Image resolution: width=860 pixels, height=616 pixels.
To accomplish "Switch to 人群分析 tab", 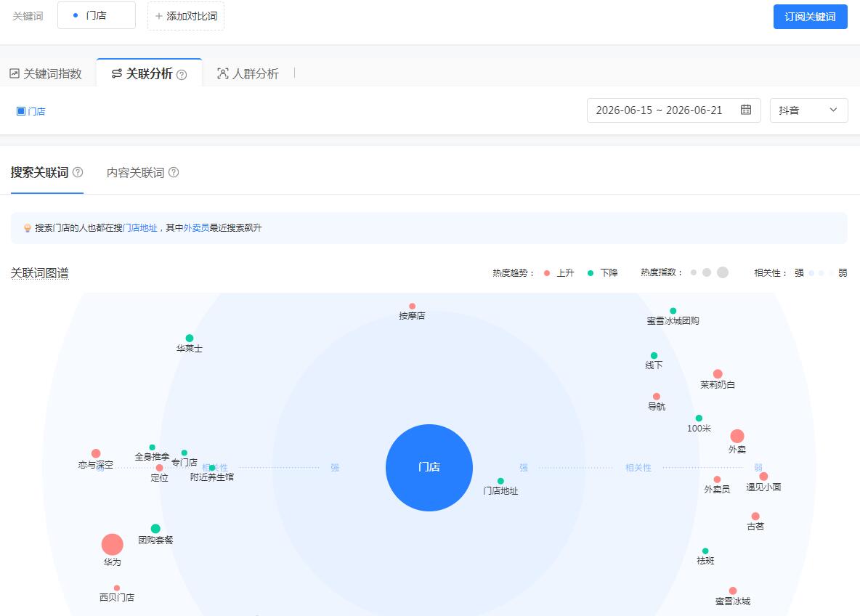I will 248,73.
